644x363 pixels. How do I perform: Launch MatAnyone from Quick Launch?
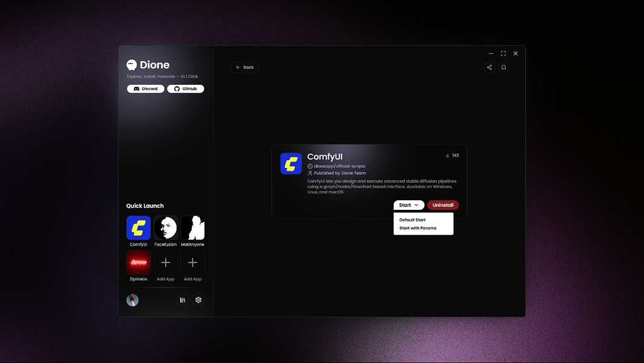(193, 227)
